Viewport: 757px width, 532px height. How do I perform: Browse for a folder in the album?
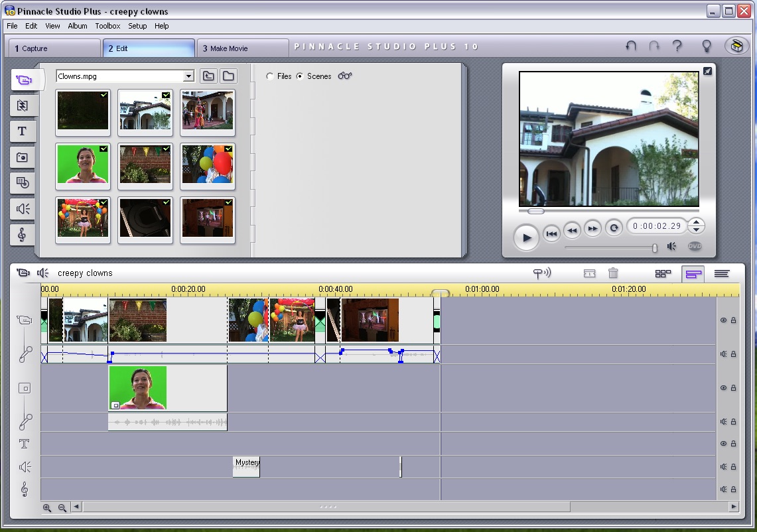tap(228, 76)
